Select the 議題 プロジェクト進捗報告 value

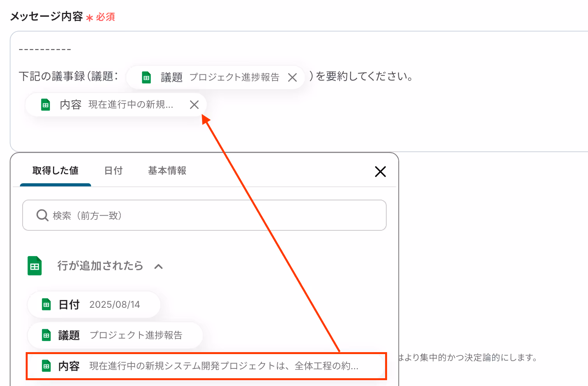tap(115, 335)
